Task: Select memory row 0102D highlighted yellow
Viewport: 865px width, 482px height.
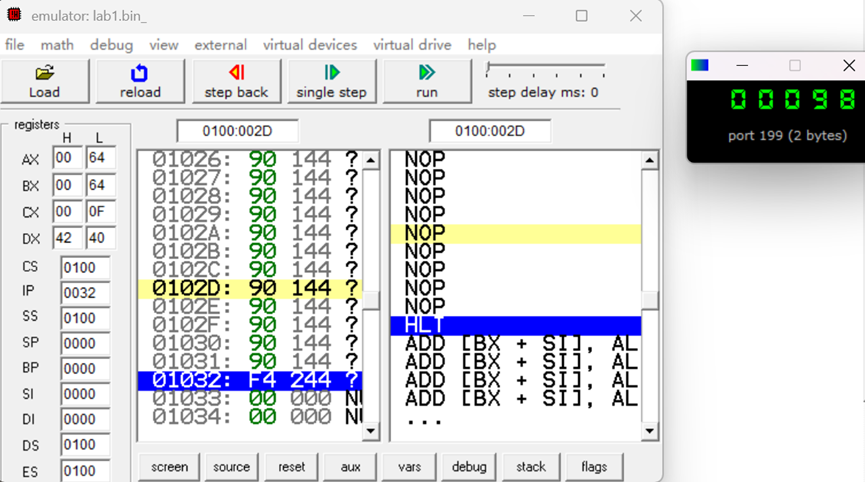Action: click(250, 288)
